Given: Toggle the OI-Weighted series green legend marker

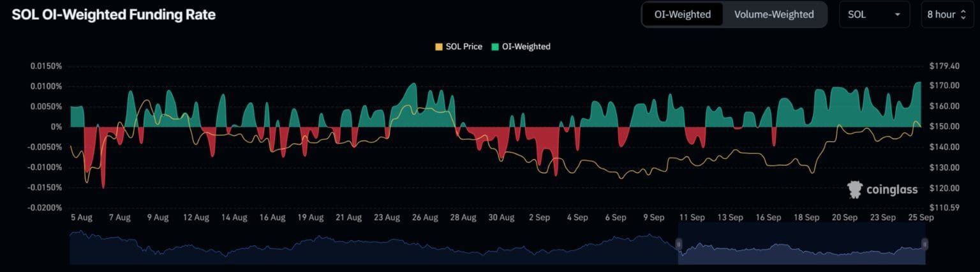Looking at the screenshot, I should [495, 47].
